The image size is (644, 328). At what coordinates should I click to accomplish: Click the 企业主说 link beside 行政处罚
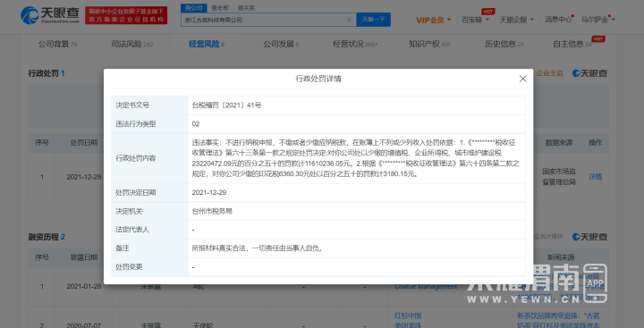tap(549, 73)
